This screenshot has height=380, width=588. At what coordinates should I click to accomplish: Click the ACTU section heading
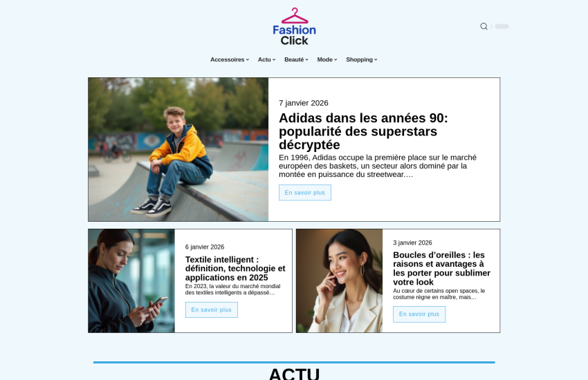pos(294,374)
